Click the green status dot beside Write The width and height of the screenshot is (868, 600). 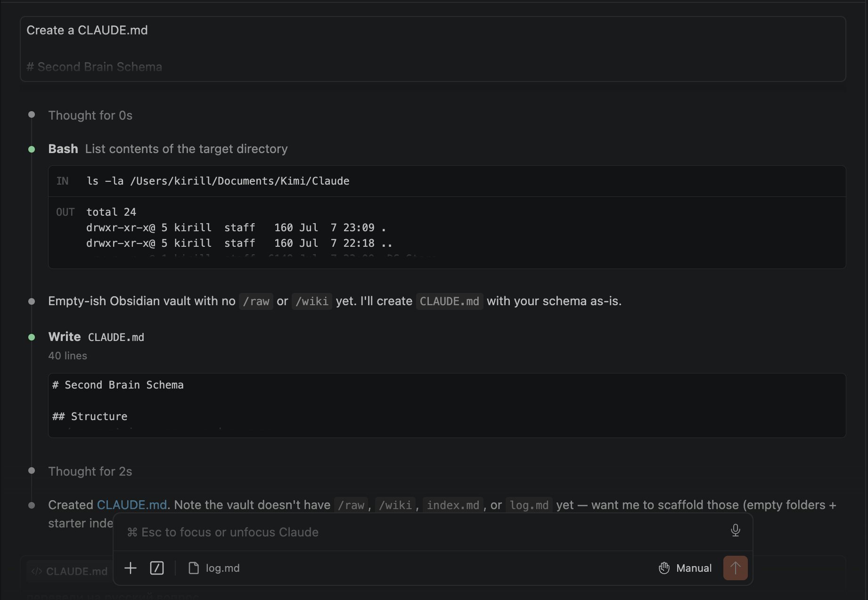tap(32, 337)
